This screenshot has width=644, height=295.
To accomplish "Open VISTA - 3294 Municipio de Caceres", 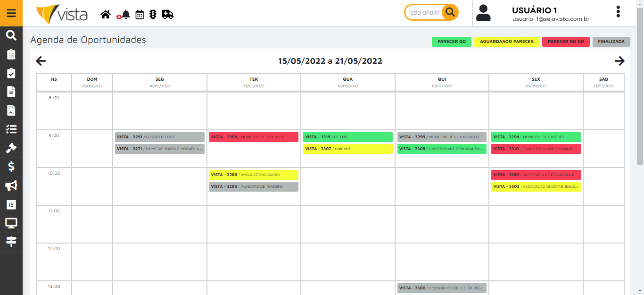I will [536, 137].
